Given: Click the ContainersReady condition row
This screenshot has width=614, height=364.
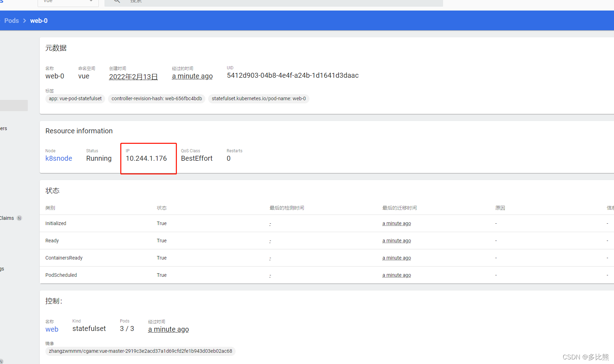Looking at the screenshot, I should 327,258.
